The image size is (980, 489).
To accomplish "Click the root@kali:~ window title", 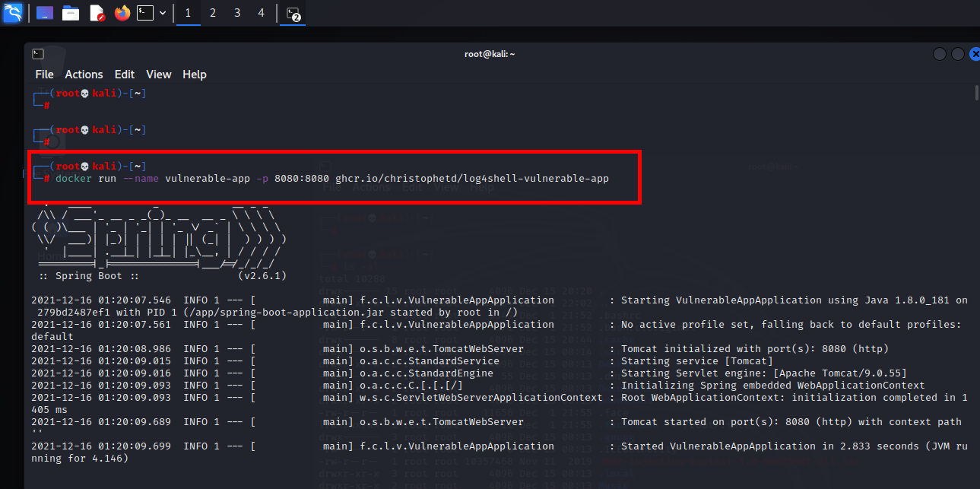I will (x=490, y=54).
